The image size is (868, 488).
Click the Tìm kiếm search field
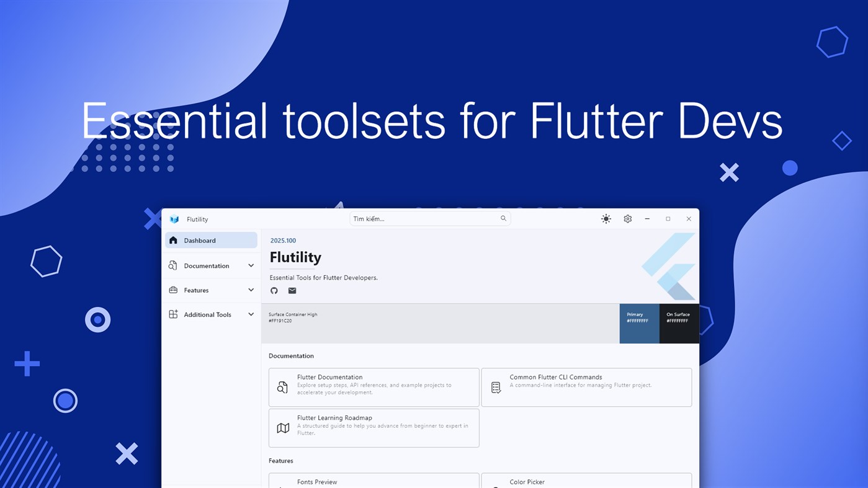pos(430,218)
